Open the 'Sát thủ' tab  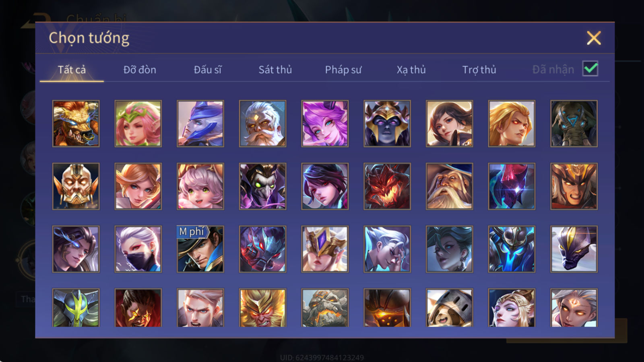click(x=275, y=70)
